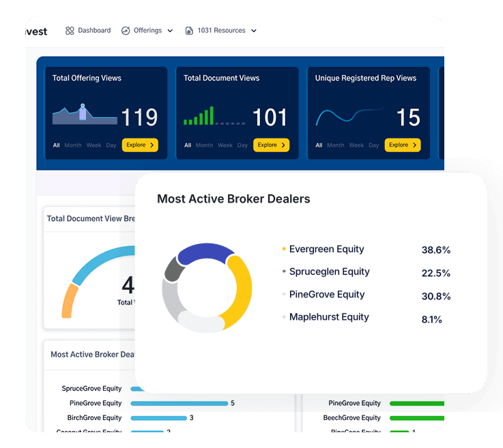Click the 101 document views count
The image size is (503, 448).
point(270,117)
